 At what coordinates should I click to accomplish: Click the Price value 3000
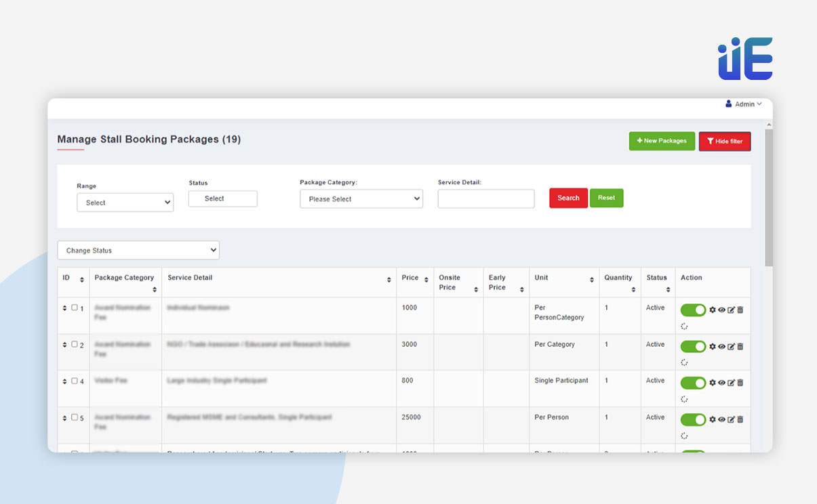[409, 344]
